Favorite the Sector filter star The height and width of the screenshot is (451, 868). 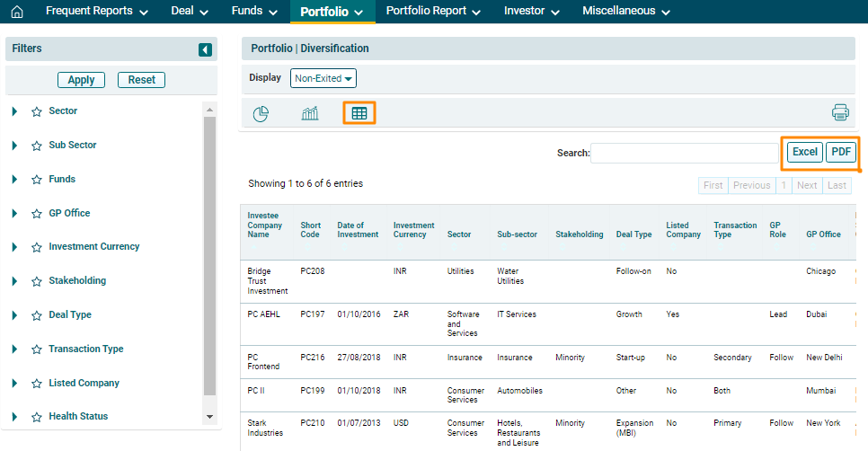pos(37,111)
